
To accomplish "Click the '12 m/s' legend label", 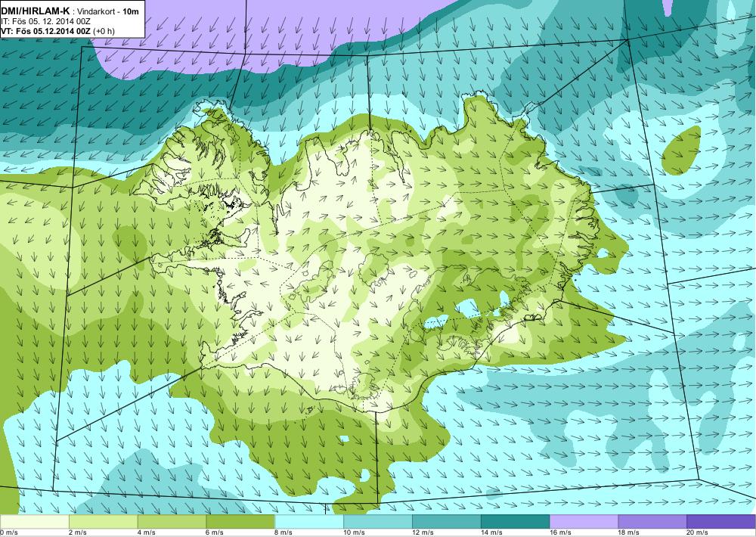I will point(423,532).
